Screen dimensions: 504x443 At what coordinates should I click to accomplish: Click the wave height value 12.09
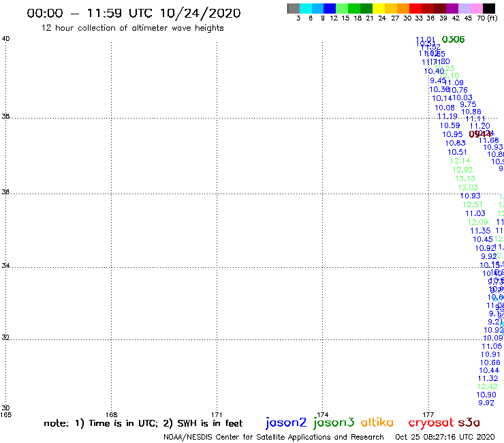(x=477, y=222)
